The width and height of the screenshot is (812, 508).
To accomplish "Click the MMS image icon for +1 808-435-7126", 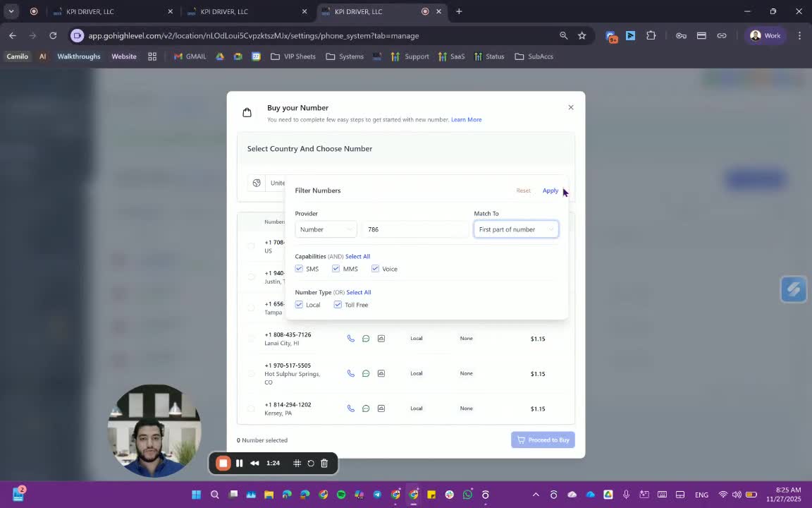I will (381, 339).
